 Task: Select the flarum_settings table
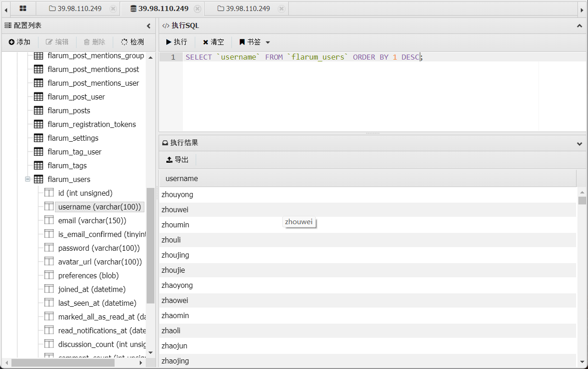(73, 138)
